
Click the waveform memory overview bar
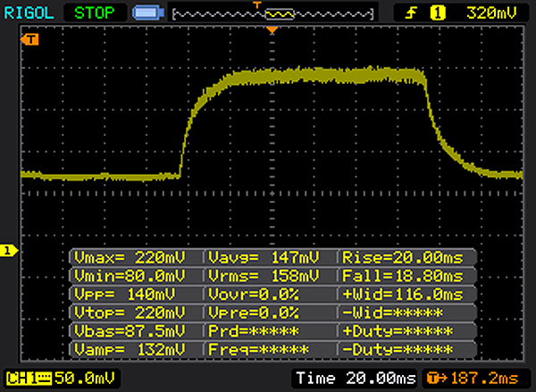(273, 14)
